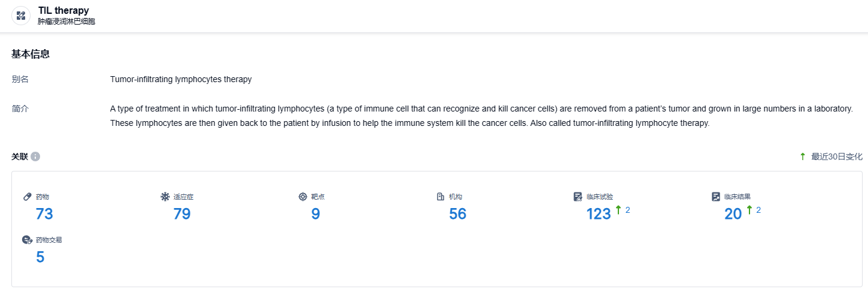Click the change value 2 beside 123
Image resolution: width=868 pixels, height=289 pixels.
tap(627, 210)
